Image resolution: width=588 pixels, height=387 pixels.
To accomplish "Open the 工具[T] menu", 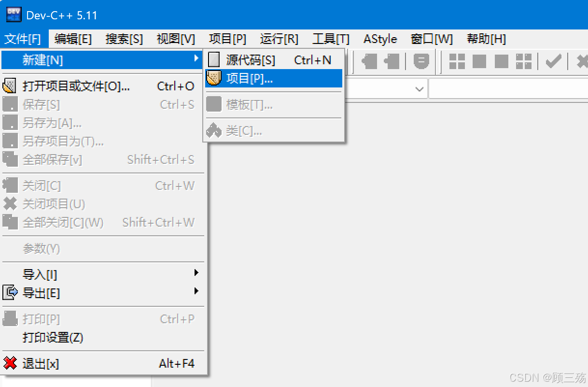I will coord(331,39).
